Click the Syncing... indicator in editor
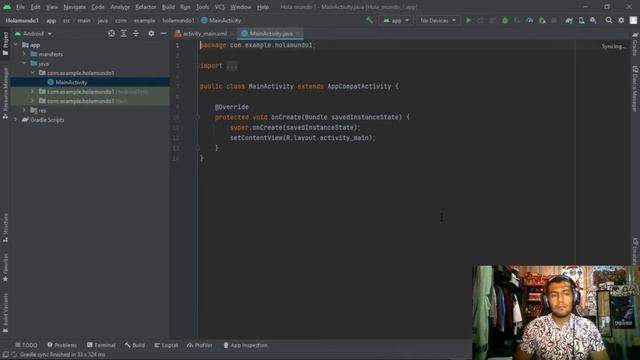The height and width of the screenshot is (360, 640). [613, 47]
